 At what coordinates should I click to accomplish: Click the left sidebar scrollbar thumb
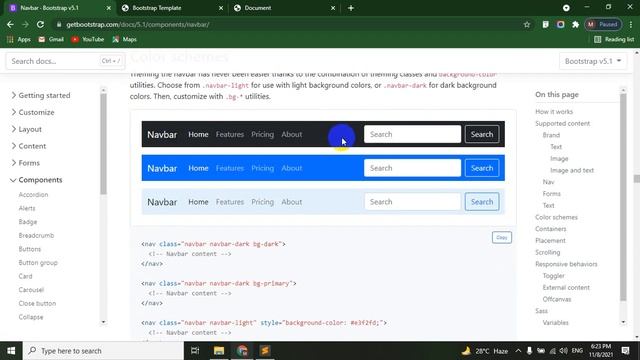pos(103,144)
